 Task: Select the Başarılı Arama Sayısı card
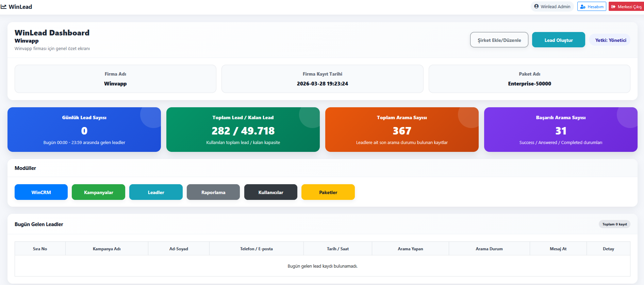tap(561, 129)
